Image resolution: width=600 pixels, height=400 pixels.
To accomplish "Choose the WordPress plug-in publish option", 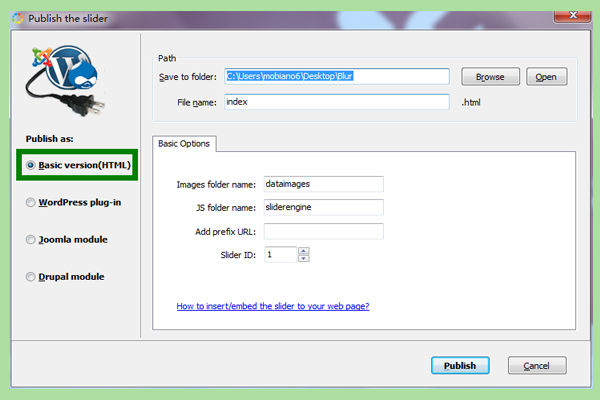I will click(x=31, y=202).
